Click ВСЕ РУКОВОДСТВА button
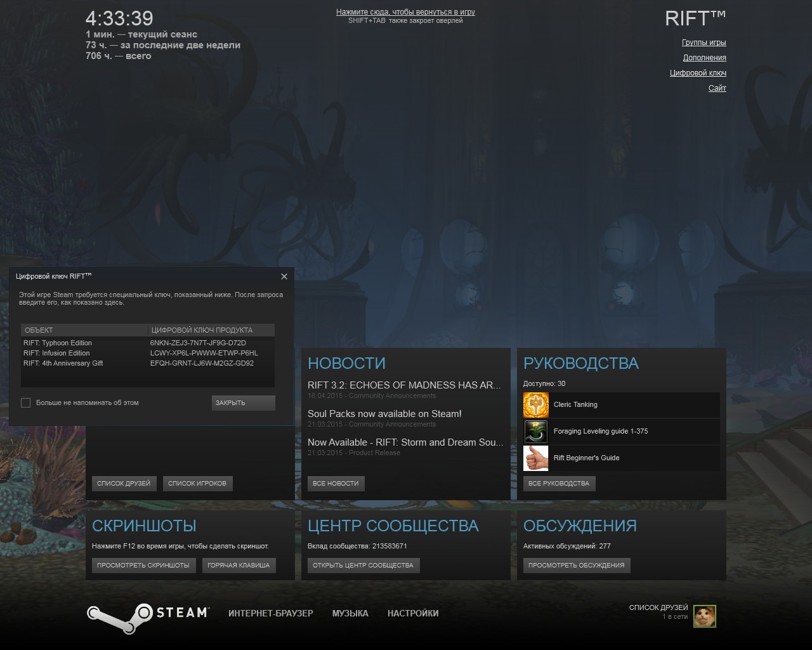This screenshot has width=812, height=650. 559,484
